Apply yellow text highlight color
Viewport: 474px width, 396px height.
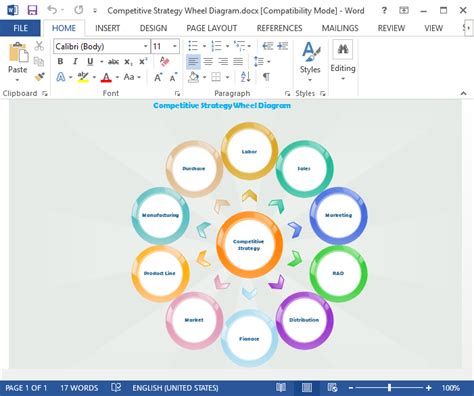pyautogui.click(x=83, y=77)
